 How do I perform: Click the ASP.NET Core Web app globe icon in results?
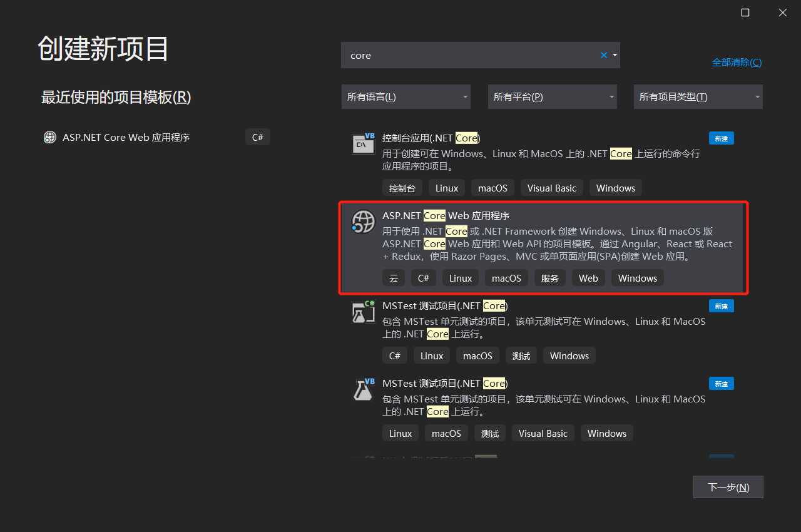tap(363, 222)
